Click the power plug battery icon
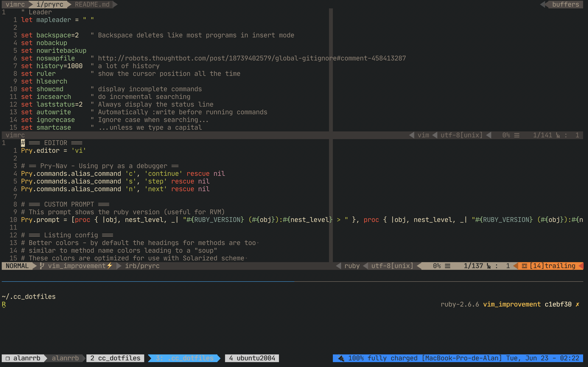The width and height of the screenshot is (588, 367). [x=341, y=358]
